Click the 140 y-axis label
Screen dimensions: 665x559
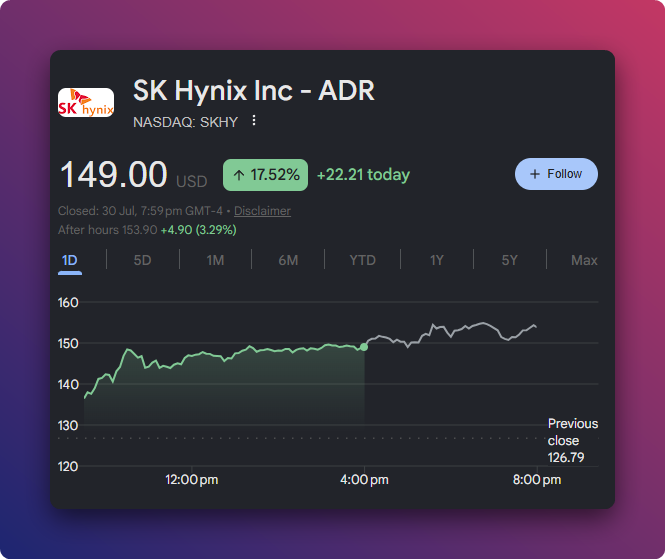tap(68, 385)
